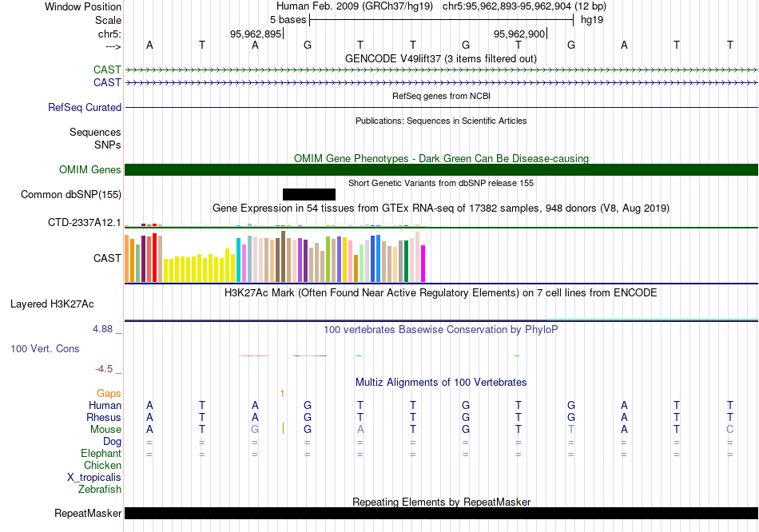
Task: Click the Elephant alignment row label
Action: [x=101, y=453]
